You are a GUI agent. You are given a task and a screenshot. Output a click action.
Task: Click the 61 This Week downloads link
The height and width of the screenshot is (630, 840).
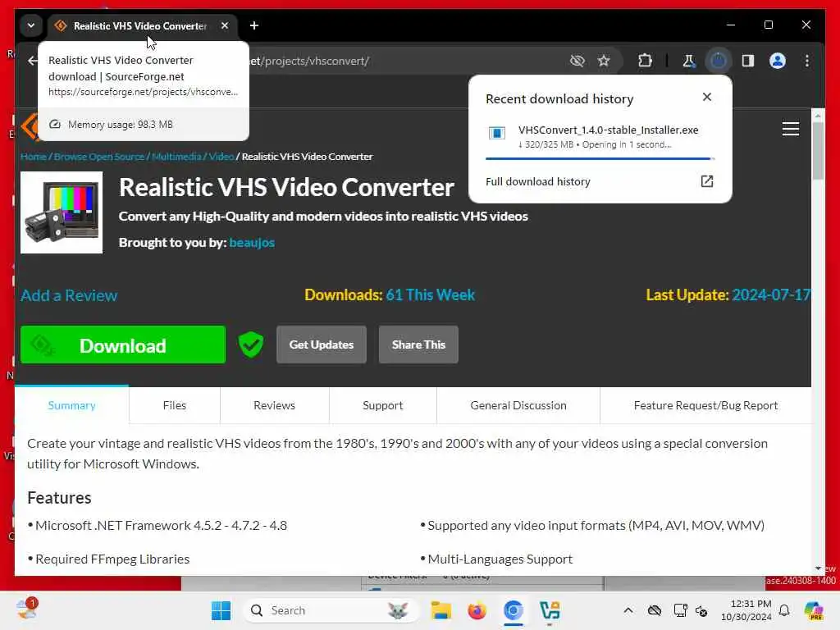(430, 294)
